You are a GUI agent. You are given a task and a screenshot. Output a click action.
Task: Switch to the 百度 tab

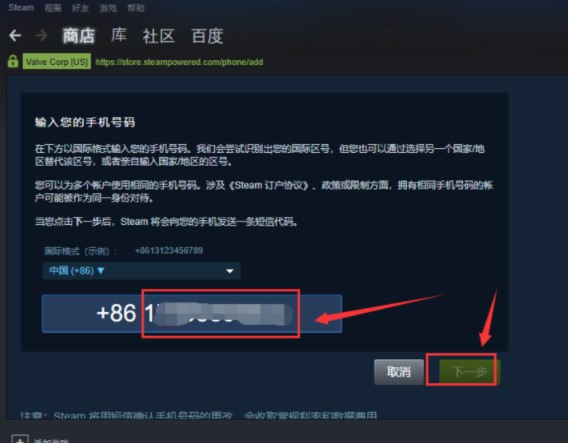(207, 36)
